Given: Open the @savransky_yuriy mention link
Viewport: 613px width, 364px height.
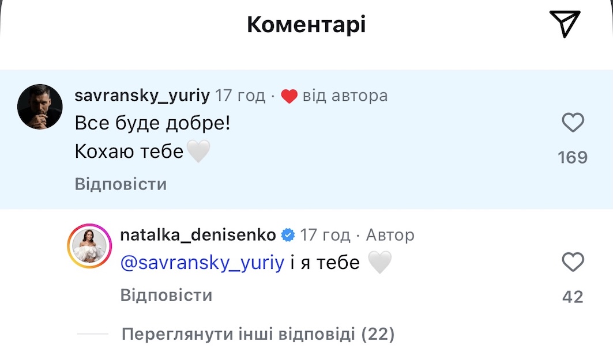Looking at the screenshot, I should (202, 263).
